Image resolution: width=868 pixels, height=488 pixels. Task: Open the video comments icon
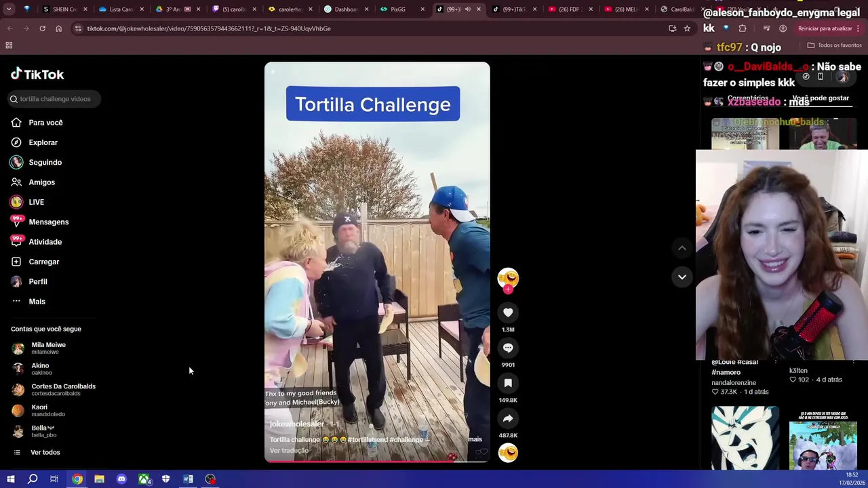[508, 348]
